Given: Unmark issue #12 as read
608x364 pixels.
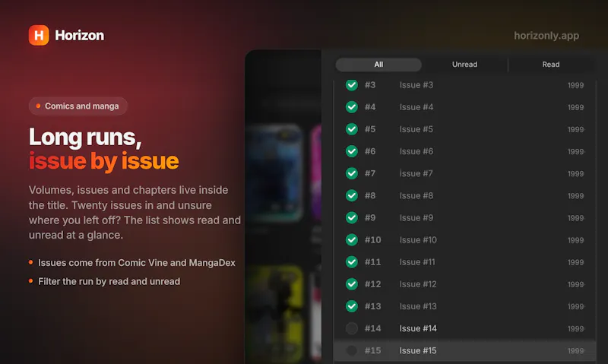Looking at the screenshot, I should point(352,284).
